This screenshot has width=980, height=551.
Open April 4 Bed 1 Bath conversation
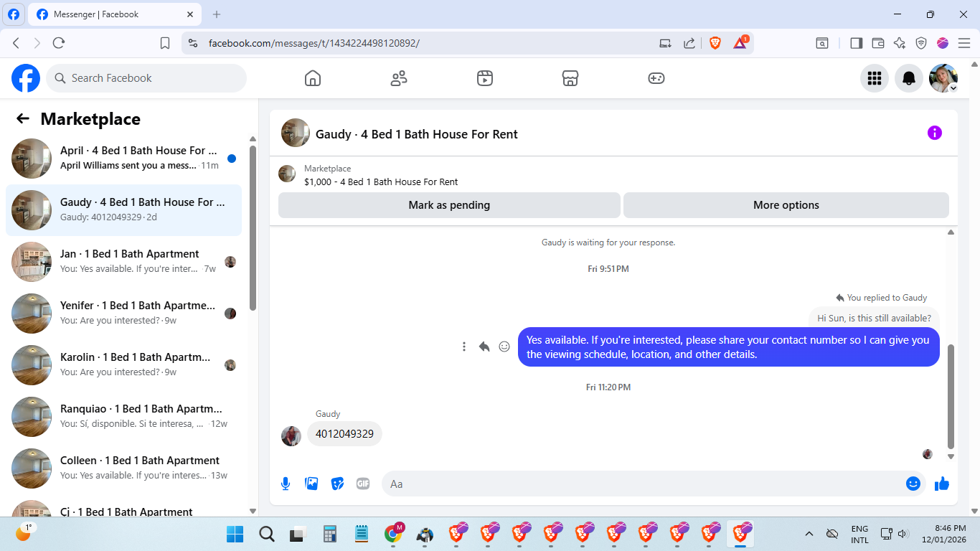point(123,159)
